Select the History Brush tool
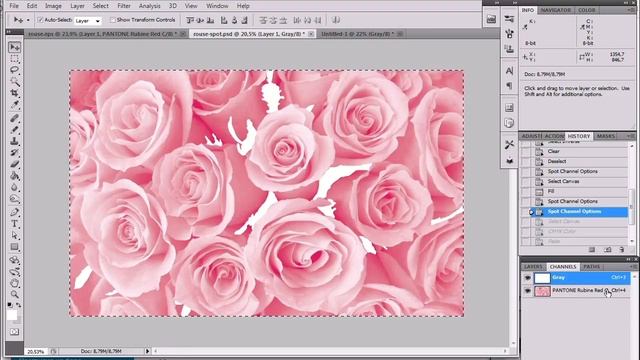Screen dimensions: 640x360 coord(15,153)
